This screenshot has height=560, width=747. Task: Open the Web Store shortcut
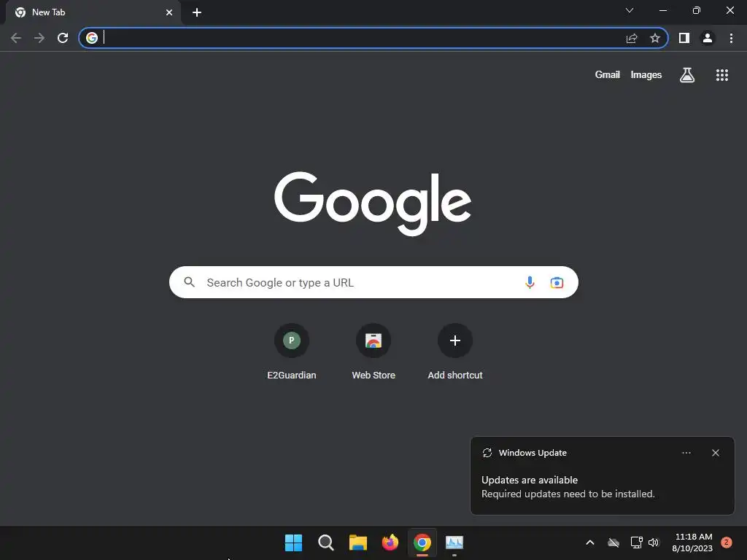pyautogui.click(x=373, y=351)
